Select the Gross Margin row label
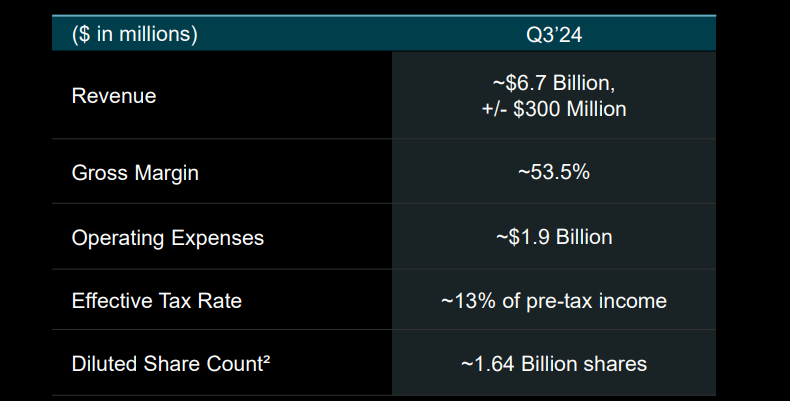Viewport: 790px width, 401px height. click(135, 172)
